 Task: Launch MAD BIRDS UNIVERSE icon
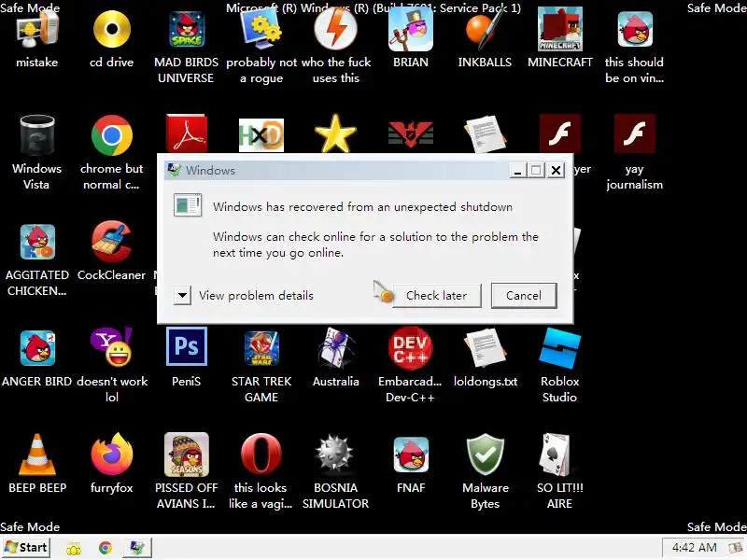tap(186, 30)
